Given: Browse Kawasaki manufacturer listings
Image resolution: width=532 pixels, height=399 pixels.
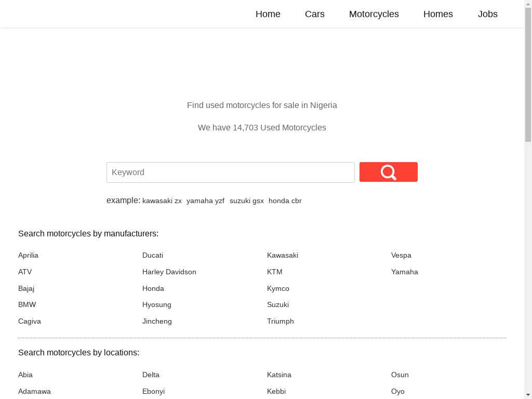Looking at the screenshot, I should coord(283,255).
